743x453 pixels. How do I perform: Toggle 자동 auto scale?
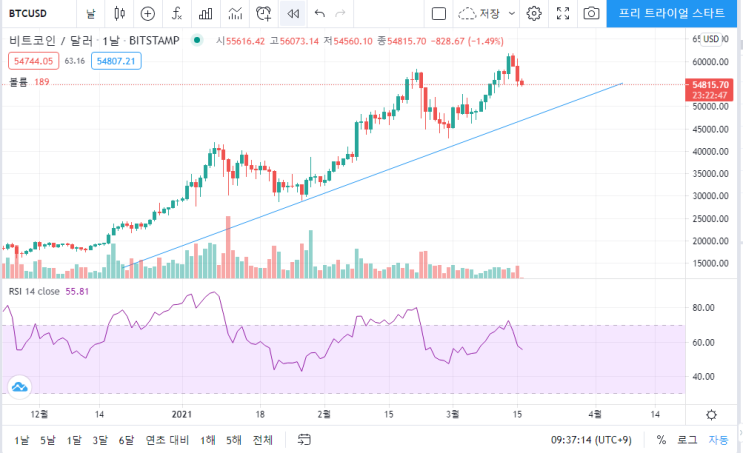click(718, 440)
